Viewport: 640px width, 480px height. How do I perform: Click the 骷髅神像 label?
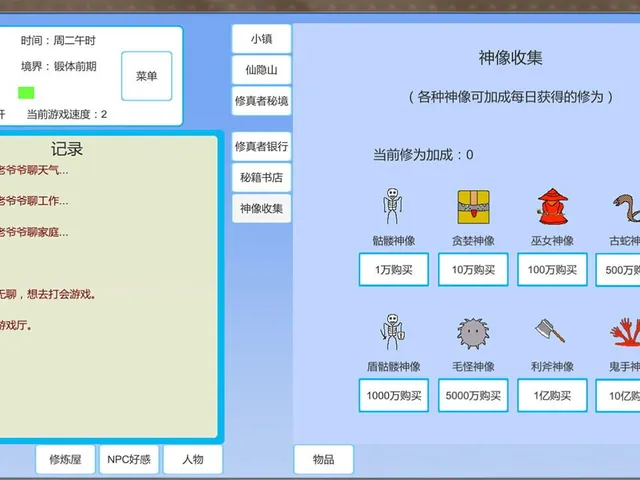(x=393, y=241)
